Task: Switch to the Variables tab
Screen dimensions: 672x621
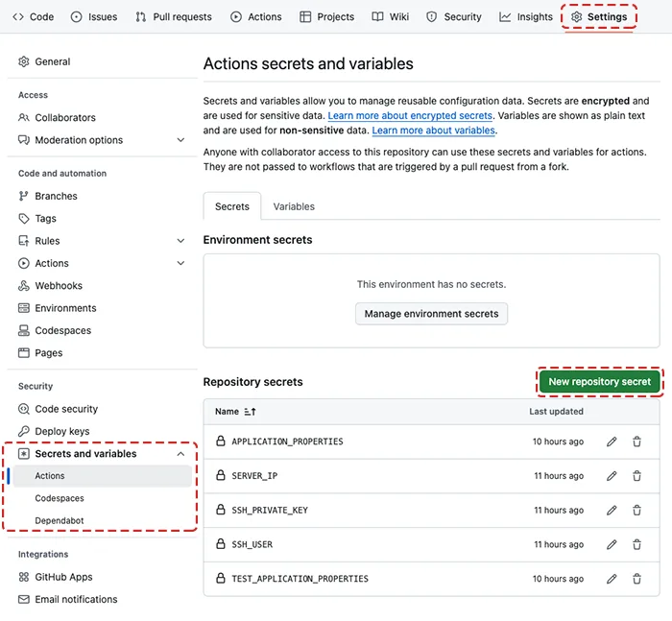Action: [x=294, y=206]
